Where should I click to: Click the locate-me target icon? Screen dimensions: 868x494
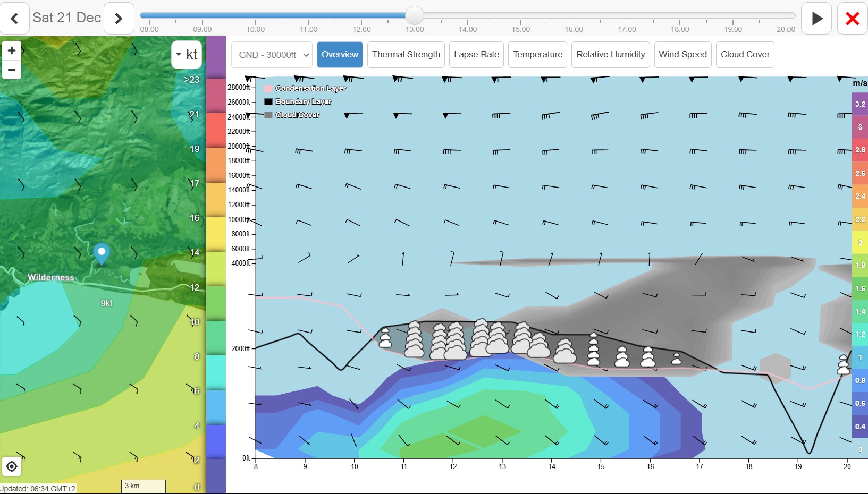click(12, 467)
